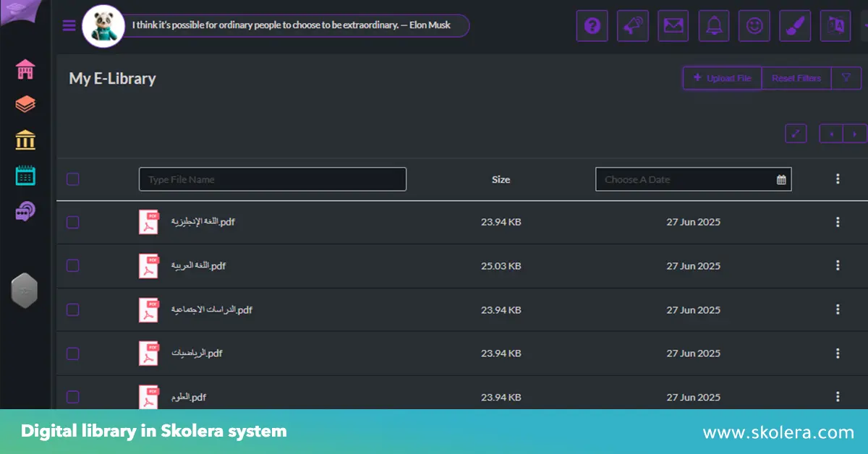The height and width of the screenshot is (454, 868).
Task: Click the next page arrow in pagination
Action: [x=855, y=133]
